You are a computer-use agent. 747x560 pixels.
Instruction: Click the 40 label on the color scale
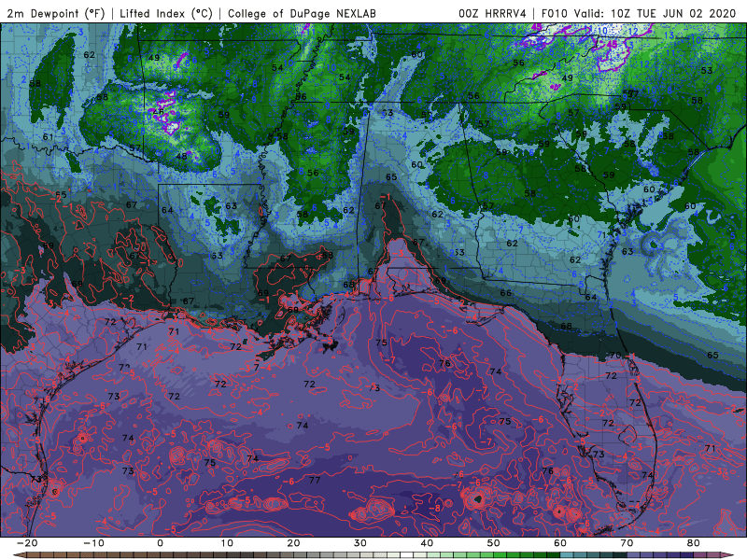pyautogui.click(x=427, y=543)
